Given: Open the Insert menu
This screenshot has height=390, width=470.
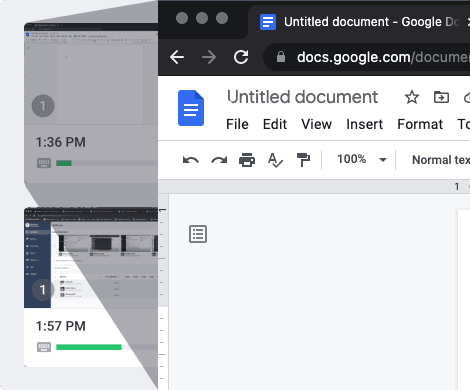Looking at the screenshot, I should [364, 124].
